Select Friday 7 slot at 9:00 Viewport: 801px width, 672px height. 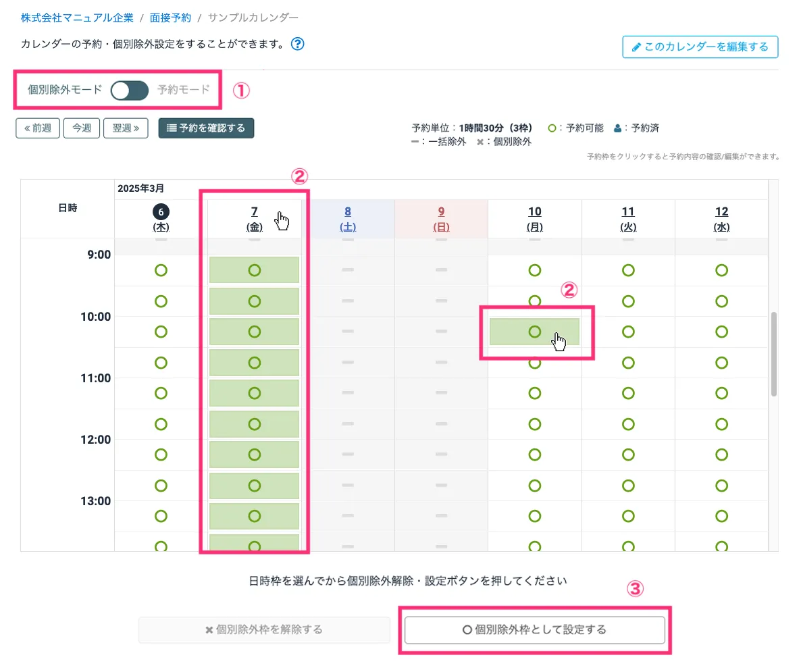(254, 270)
